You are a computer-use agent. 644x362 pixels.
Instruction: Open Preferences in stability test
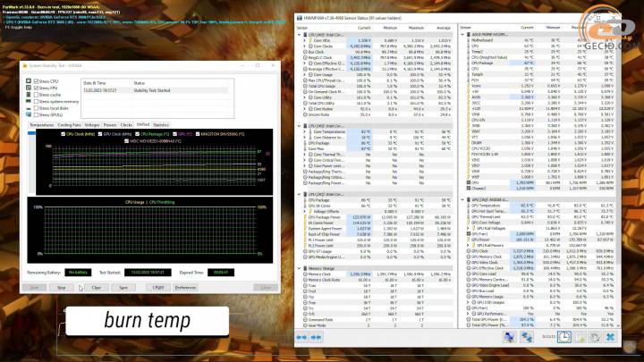(x=185, y=287)
